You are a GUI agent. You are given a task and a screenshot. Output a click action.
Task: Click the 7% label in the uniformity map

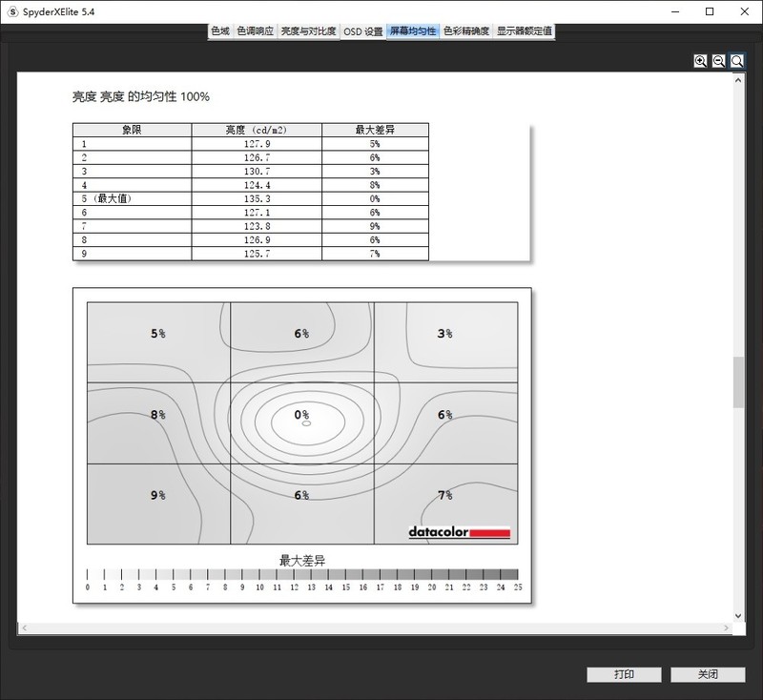(444, 495)
